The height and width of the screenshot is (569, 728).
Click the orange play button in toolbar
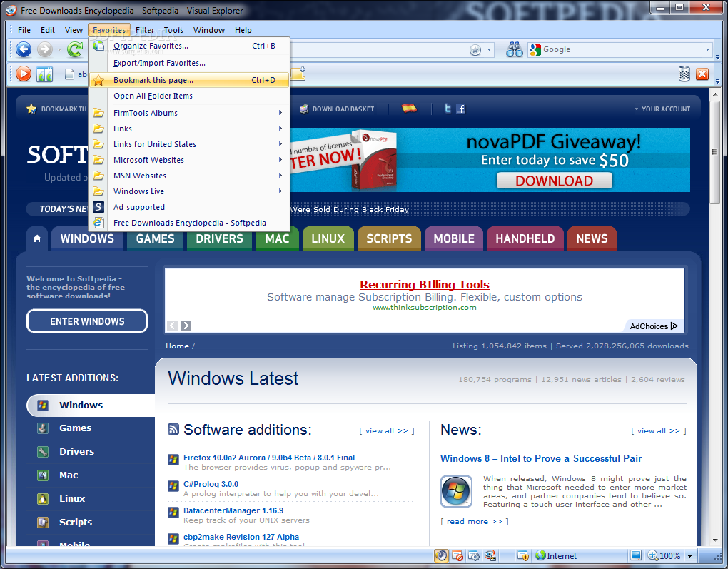click(24, 74)
